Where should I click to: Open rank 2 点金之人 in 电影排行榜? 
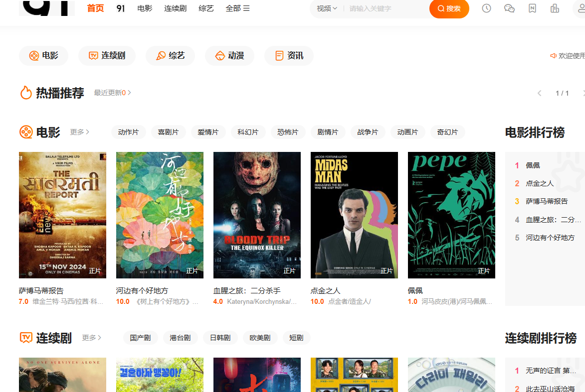pos(540,183)
